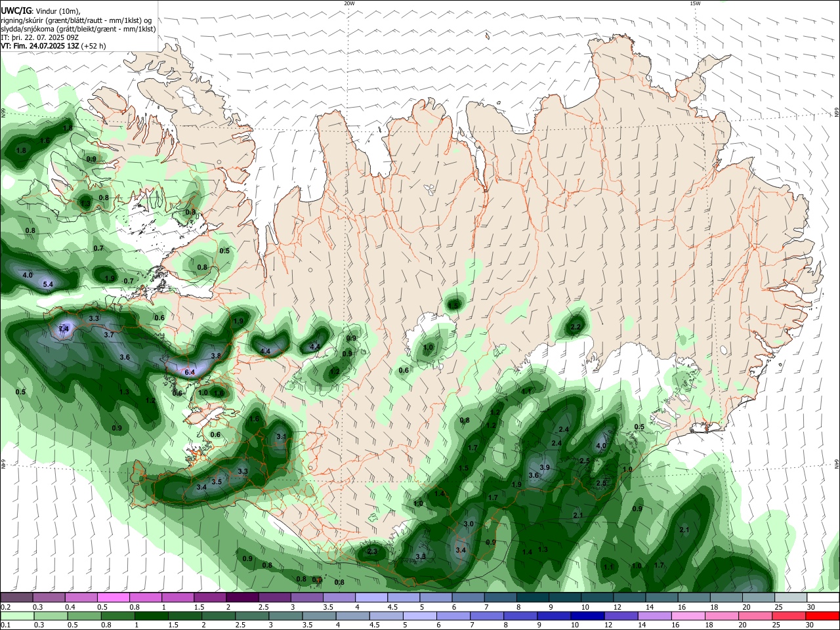Viewport: 840px width, 630px height.
Task: Pick the darkest green 1 swatch in bottom scale
Action: [152, 616]
